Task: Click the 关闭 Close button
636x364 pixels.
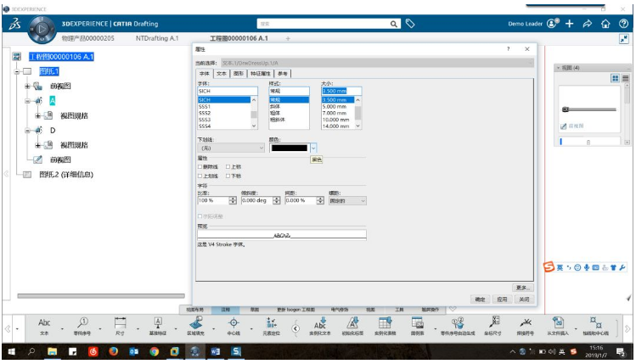Action: click(x=524, y=300)
